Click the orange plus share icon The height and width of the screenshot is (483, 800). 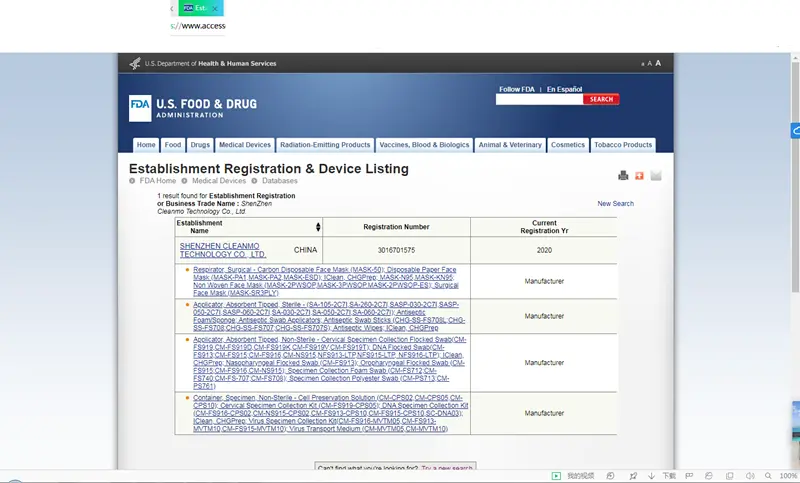pyautogui.click(x=639, y=175)
